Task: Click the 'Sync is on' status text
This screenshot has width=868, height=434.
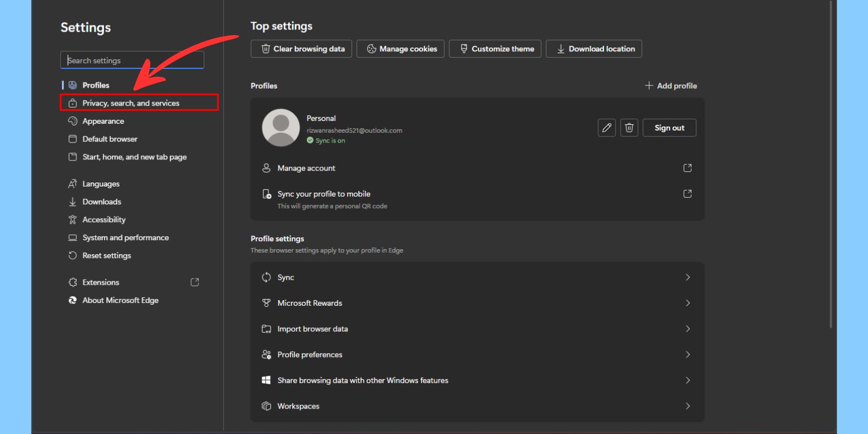Action: pyautogui.click(x=330, y=141)
